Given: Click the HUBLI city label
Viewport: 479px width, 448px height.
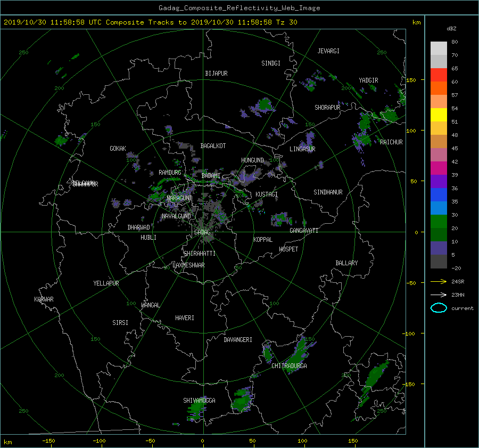Looking at the screenshot, I should pyautogui.click(x=148, y=238).
